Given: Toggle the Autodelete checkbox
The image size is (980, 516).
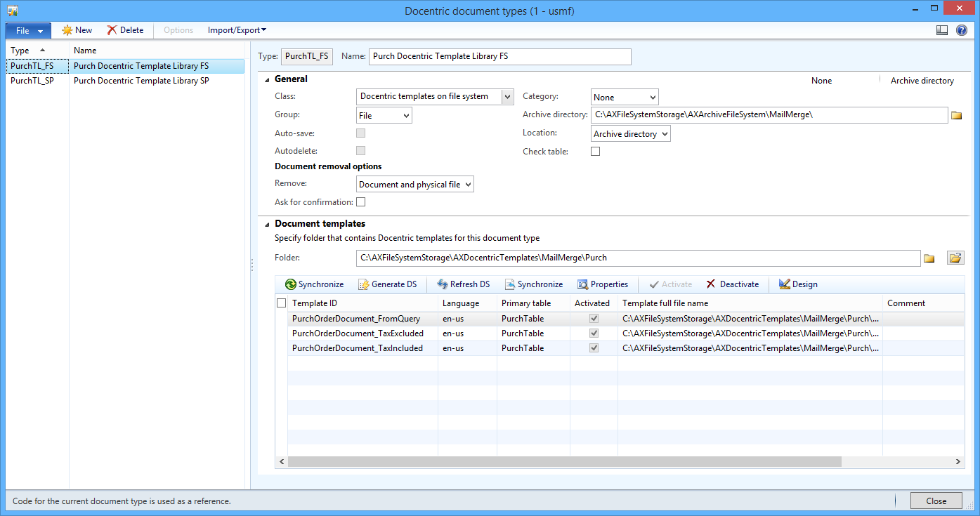Looking at the screenshot, I should pyautogui.click(x=361, y=151).
